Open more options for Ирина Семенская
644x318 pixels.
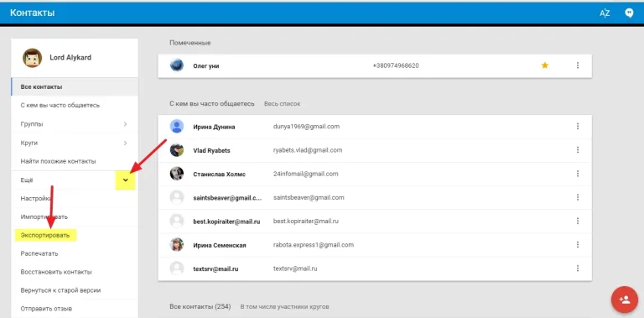click(578, 244)
